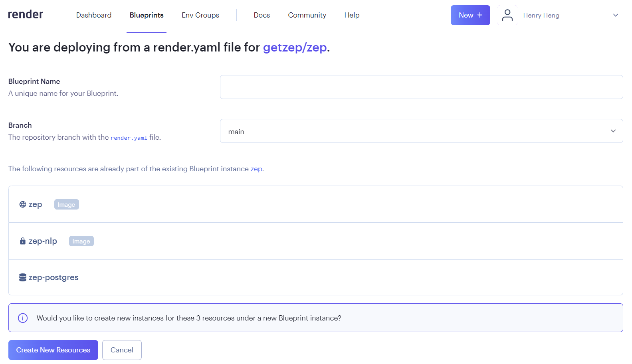Follow the getzep/zep repository link

295,47
